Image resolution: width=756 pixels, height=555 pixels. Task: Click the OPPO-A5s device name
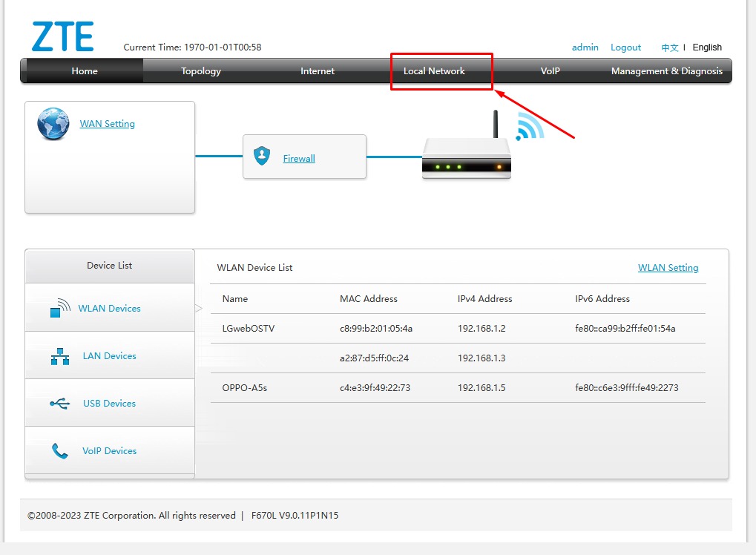(x=244, y=387)
